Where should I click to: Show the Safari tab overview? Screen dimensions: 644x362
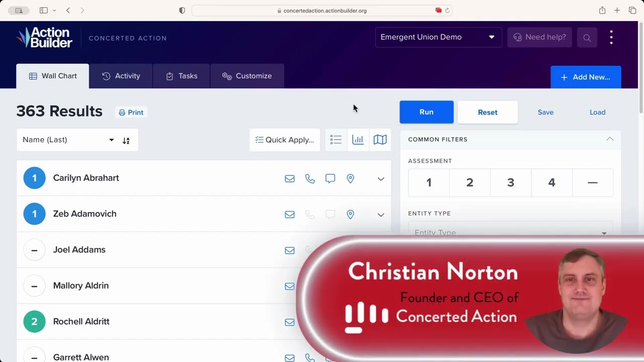pyautogui.click(x=632, y=11)
